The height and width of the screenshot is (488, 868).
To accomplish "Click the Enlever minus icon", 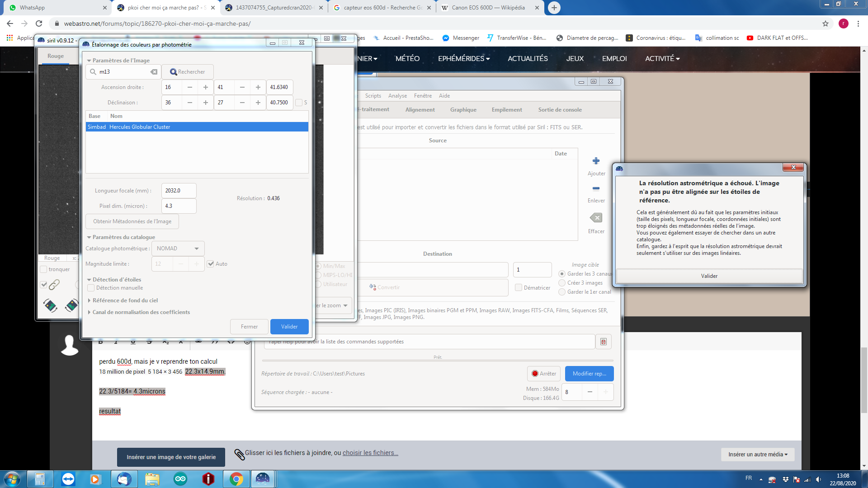I will click(596, 188).
